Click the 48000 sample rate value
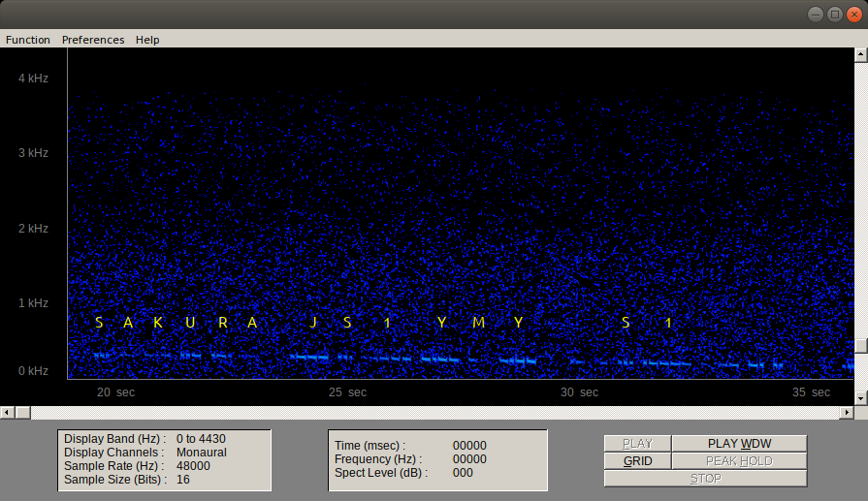 (193, 466)
